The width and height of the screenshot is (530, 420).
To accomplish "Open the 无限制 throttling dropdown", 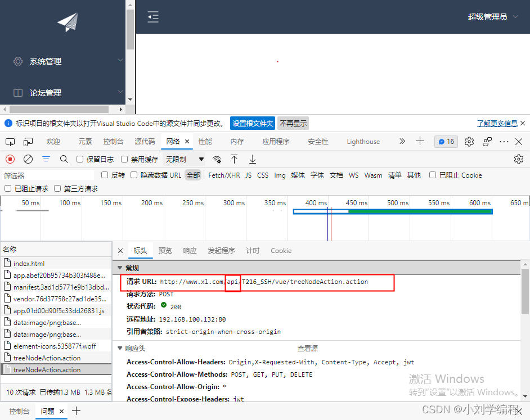I will (185, 159).
